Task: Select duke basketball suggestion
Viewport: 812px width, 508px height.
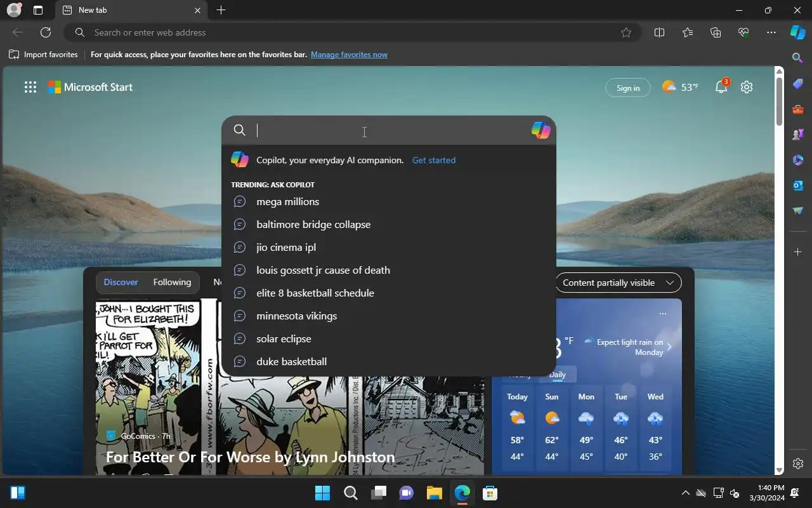Action: [388, 361]
